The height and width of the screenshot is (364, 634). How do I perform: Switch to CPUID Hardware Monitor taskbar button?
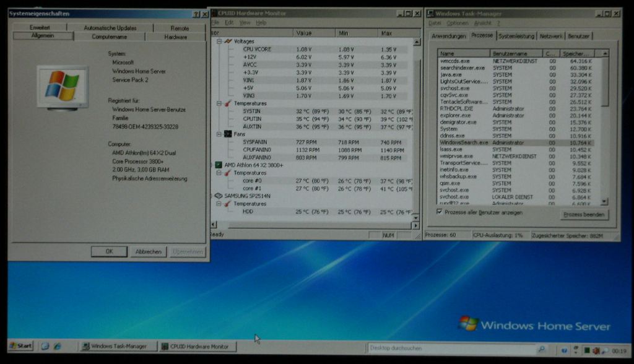pos(198,347)
